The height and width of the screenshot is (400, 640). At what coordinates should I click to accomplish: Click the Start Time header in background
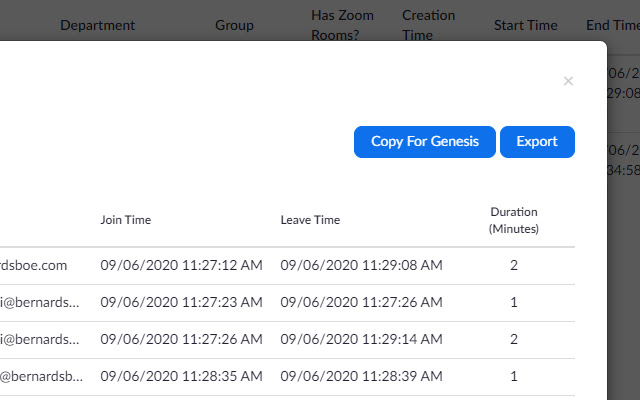point(526,25)
